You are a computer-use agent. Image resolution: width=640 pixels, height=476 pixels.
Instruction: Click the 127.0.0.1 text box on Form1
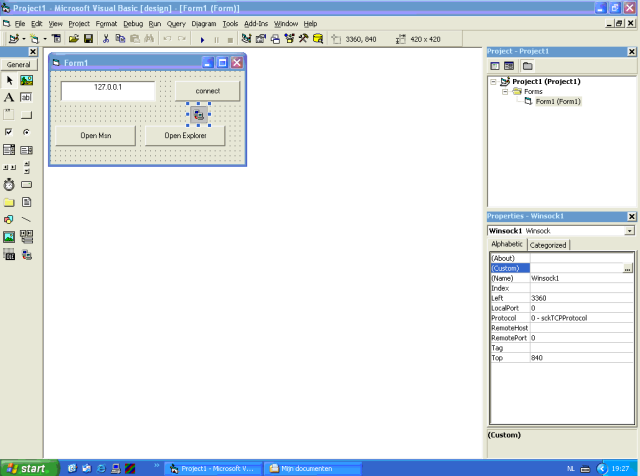(108, 91)
